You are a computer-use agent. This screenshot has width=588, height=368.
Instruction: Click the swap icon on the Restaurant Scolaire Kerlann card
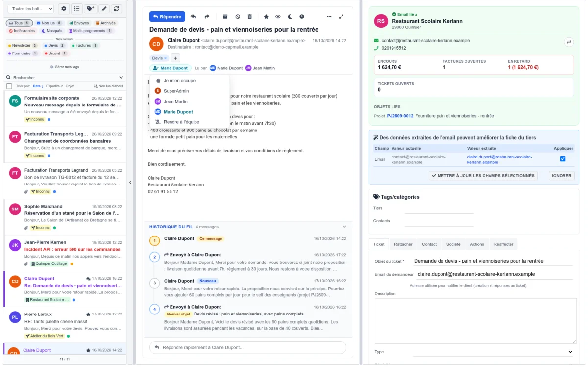[x=569, y=42]
